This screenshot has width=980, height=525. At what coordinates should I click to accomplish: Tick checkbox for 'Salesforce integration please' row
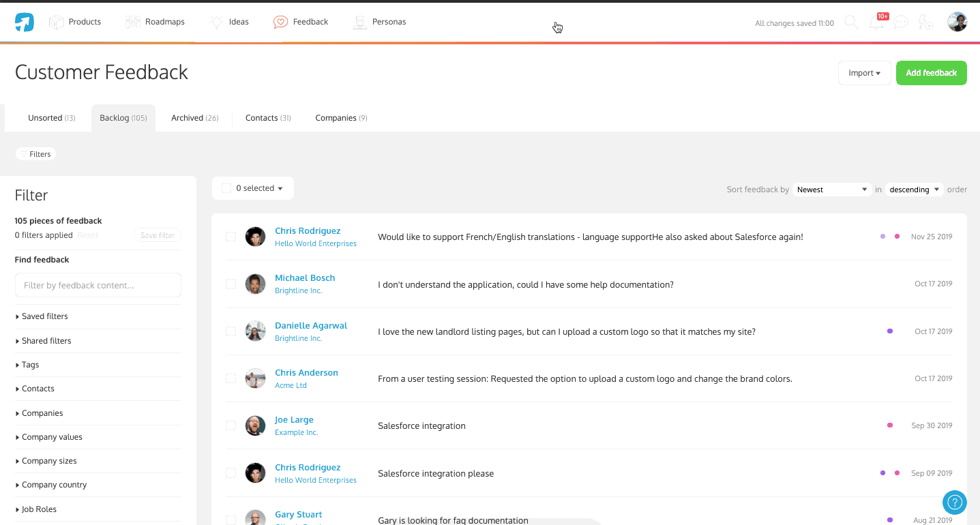pyautogui.click(x=231, y=473)
